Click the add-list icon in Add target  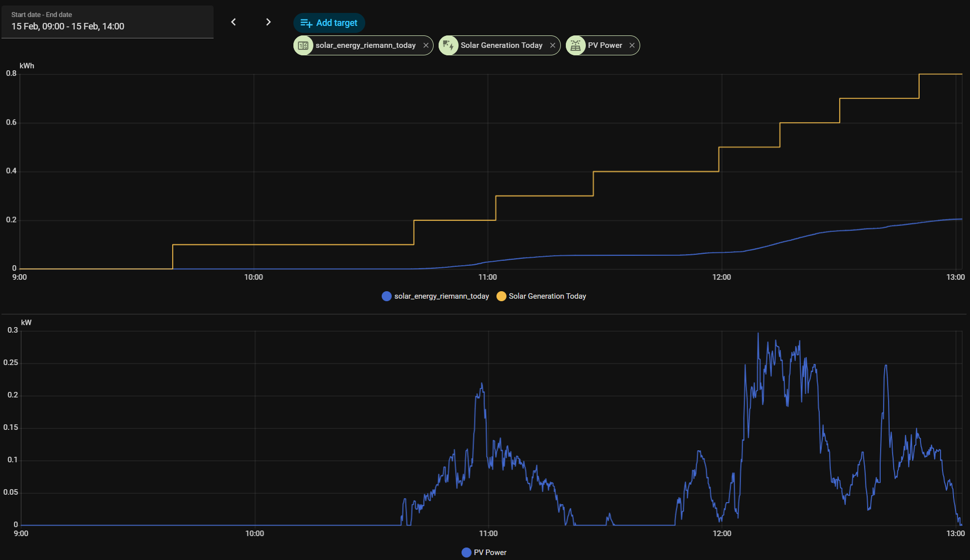coord(306,23)
